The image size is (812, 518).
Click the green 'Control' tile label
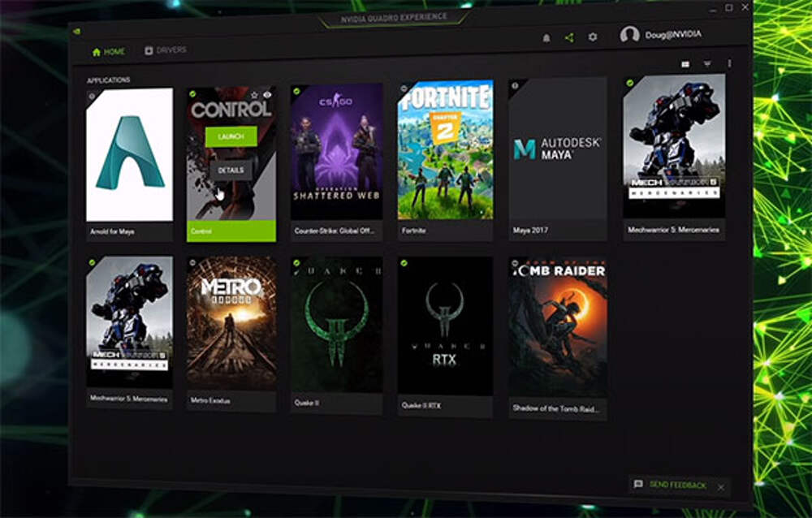231,231
